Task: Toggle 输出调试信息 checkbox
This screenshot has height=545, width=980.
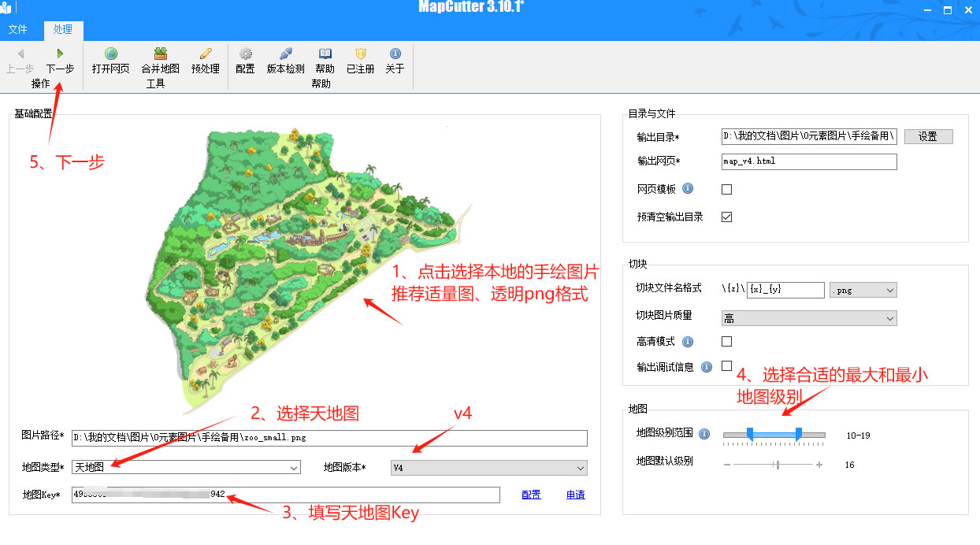Action: click(726, 365)
